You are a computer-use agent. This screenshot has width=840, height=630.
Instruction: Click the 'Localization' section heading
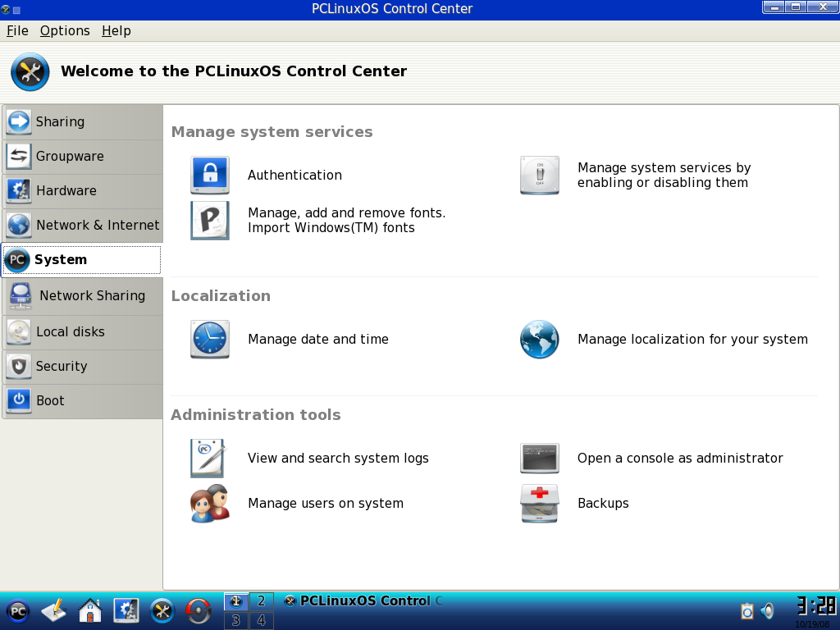point(221,295)
